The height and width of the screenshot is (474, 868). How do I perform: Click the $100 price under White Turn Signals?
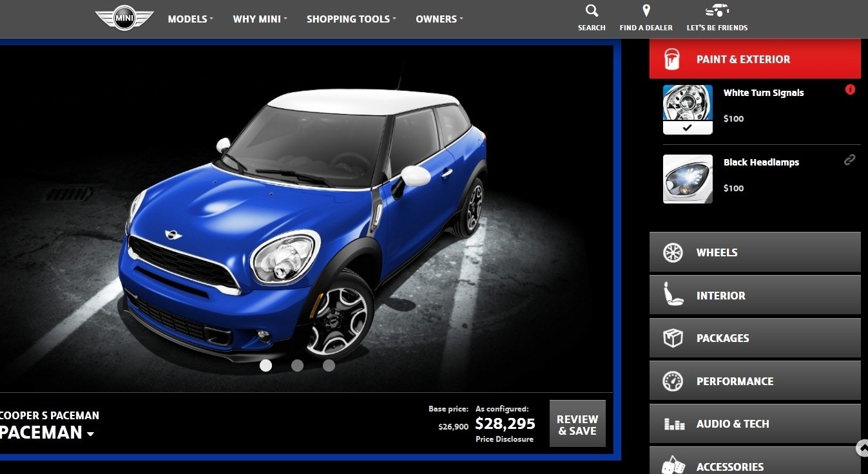tap(733, 118)
